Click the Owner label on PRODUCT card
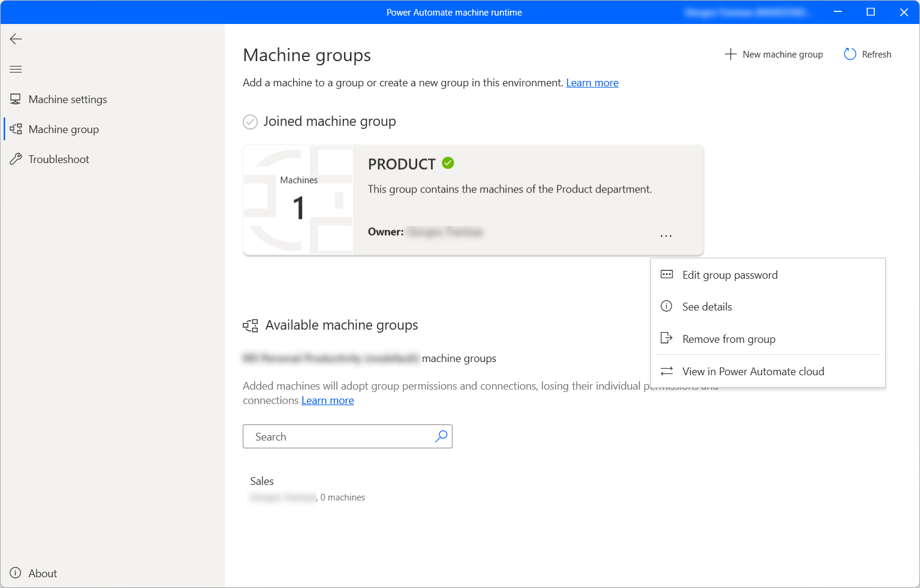 (385, 232)
